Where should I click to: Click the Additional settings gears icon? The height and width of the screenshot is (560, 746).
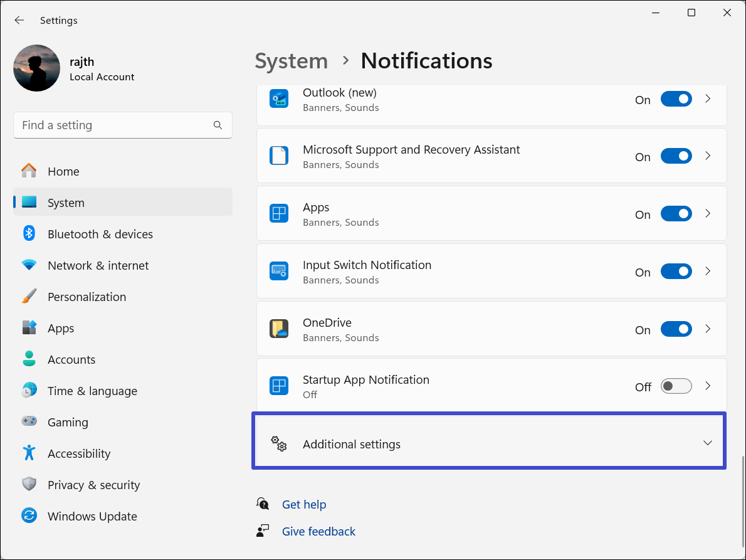(279, 444)
